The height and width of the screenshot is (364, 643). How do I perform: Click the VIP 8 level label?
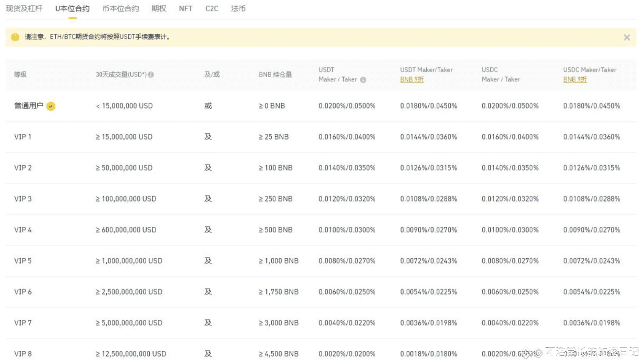23,354
